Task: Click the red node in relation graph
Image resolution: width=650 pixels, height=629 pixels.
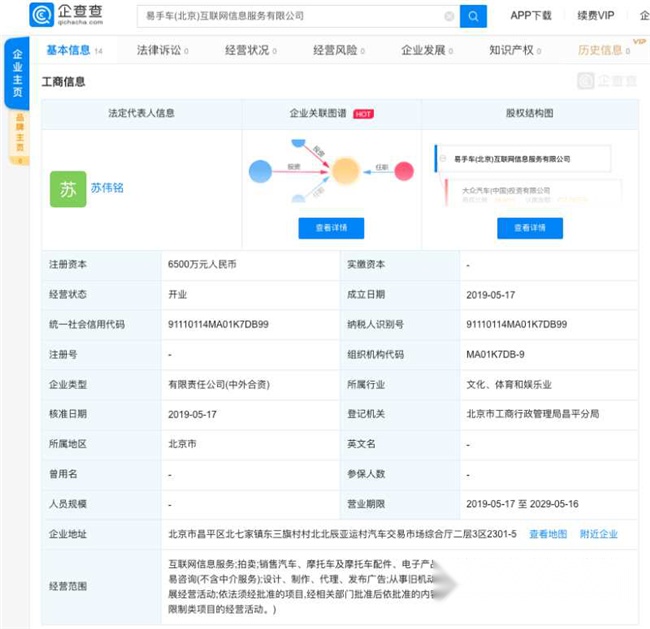Action: [x=404, y=171]
